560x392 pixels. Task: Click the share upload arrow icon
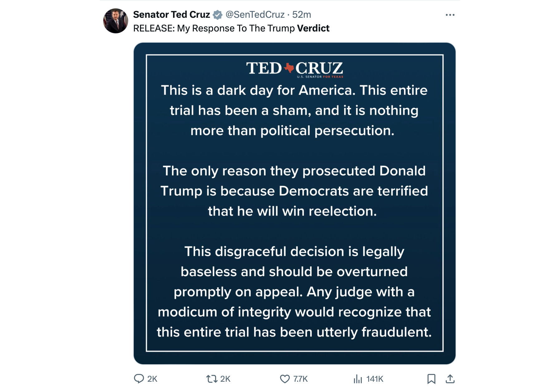[450, 379]
